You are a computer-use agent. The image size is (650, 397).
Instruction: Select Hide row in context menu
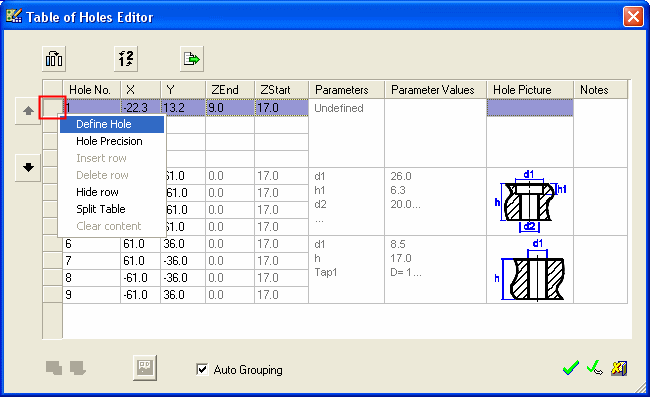pos(112,192)
